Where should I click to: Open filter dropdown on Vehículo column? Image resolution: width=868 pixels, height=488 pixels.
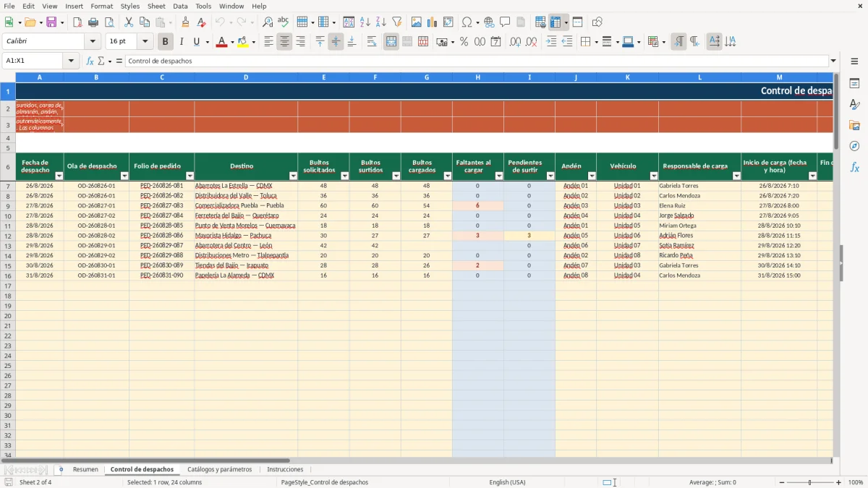(x=654, y=176)
